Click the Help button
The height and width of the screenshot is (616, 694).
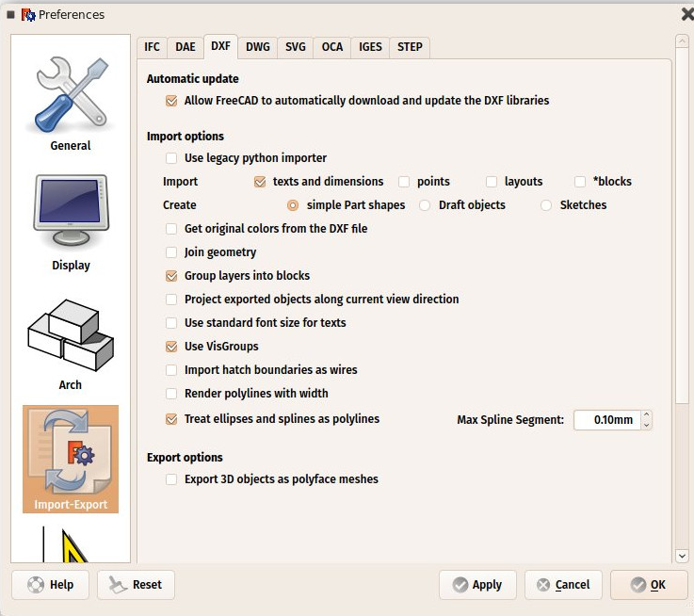coord(51,585)
